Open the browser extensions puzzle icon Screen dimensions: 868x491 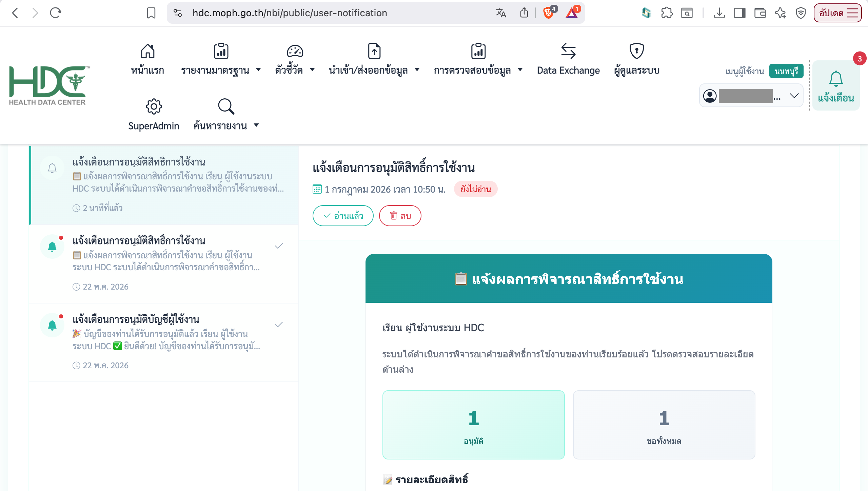(667, 13)
